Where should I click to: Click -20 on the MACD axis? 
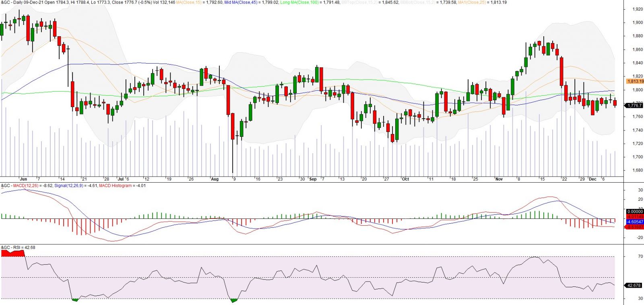[640, 237]
